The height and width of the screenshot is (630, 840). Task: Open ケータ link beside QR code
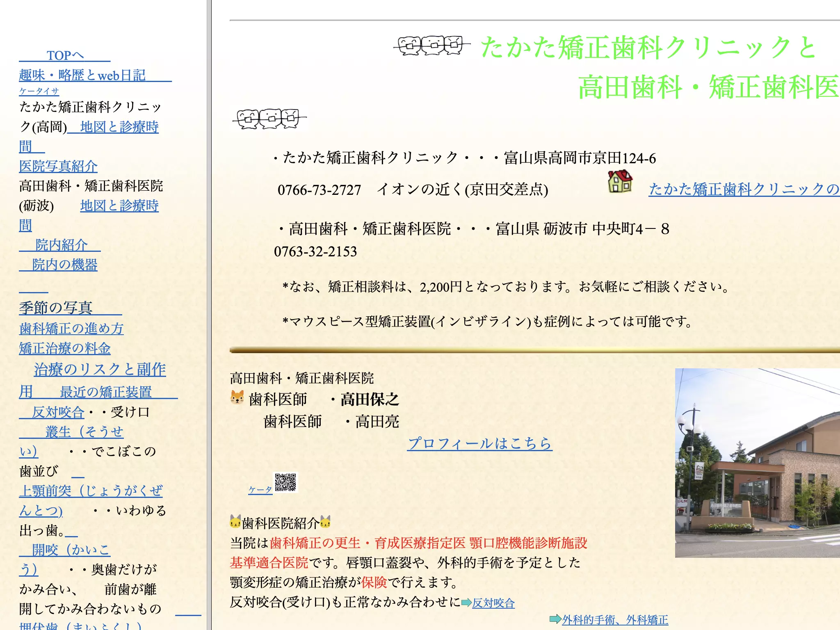[260, 489]
